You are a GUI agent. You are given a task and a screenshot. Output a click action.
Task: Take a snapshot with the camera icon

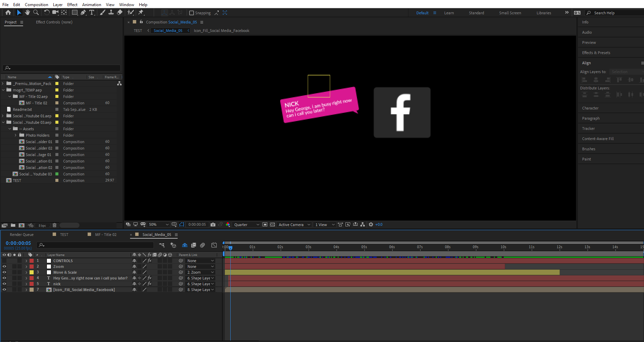(x=213, y=225)
